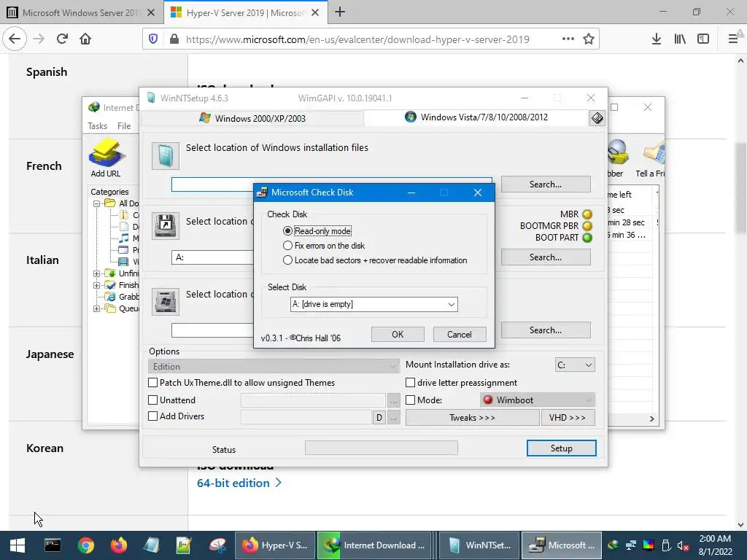Open Firefox downloads panel
747x560 pixels.
tap(656, 39)
